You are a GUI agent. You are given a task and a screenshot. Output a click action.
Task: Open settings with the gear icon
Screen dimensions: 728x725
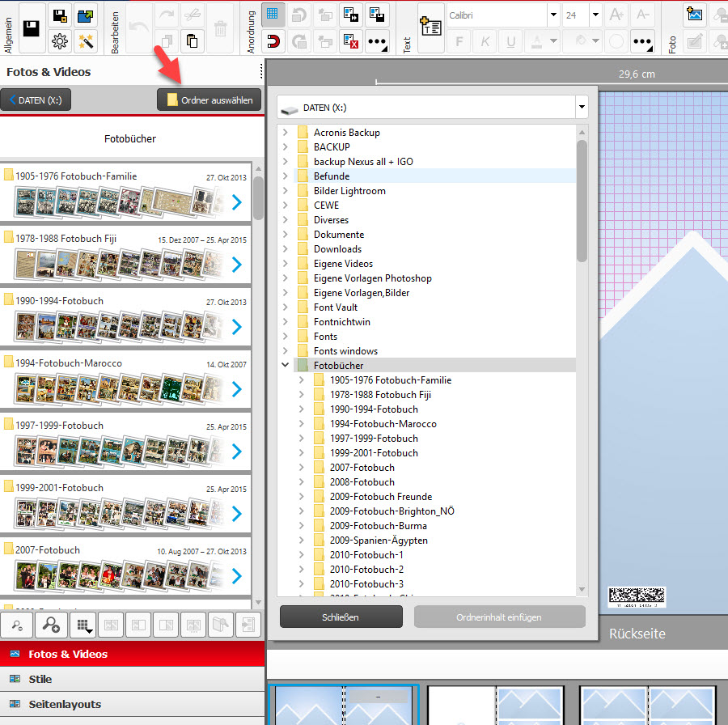pyautogui.click(x=59, y=41)
